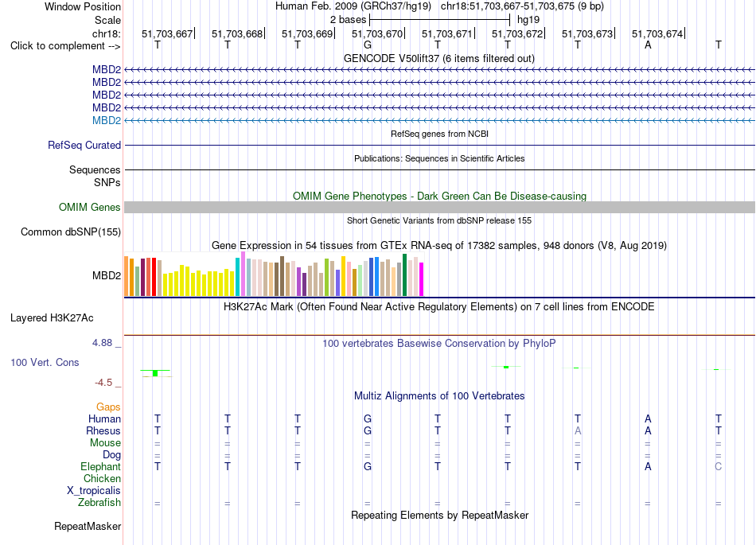This screenshot has width=756, height=545.
Task: Click the first MBD2 transcript arrow line
Action: pyautogui.click(x=439, y=70)
